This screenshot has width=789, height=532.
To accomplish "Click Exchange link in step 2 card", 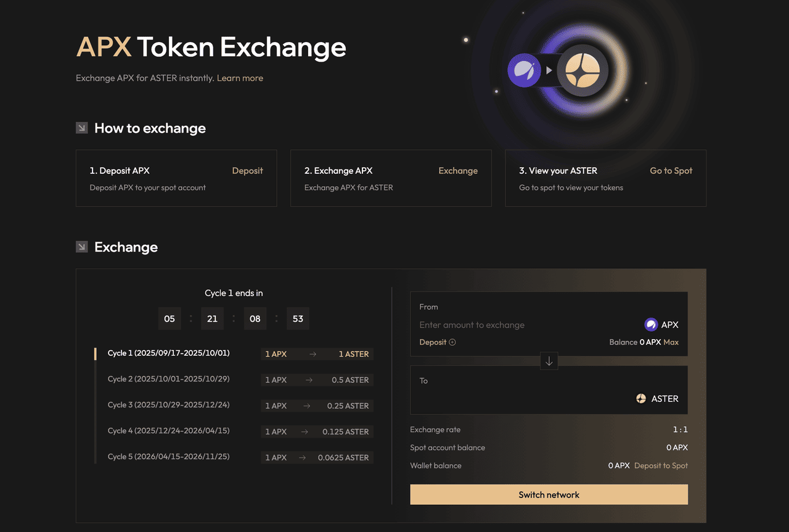I will tap(458, 171).
